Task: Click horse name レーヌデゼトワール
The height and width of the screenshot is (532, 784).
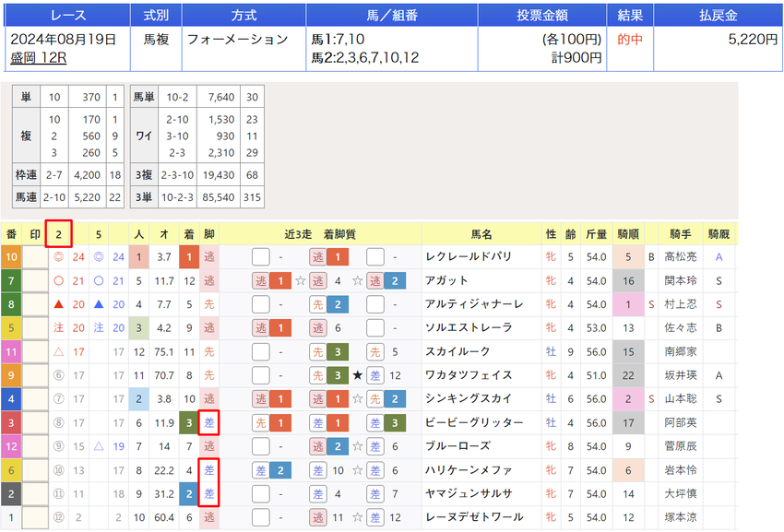Action: (474, 517)
